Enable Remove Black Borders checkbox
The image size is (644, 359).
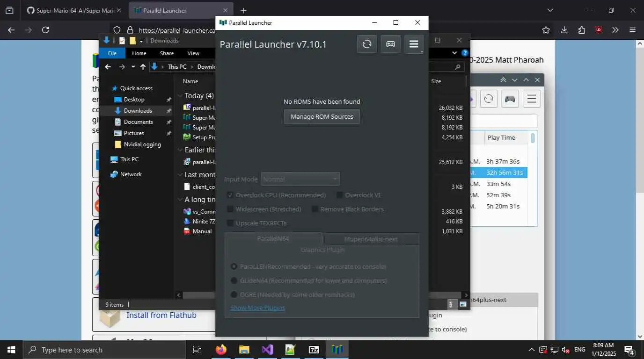point(315,209)
